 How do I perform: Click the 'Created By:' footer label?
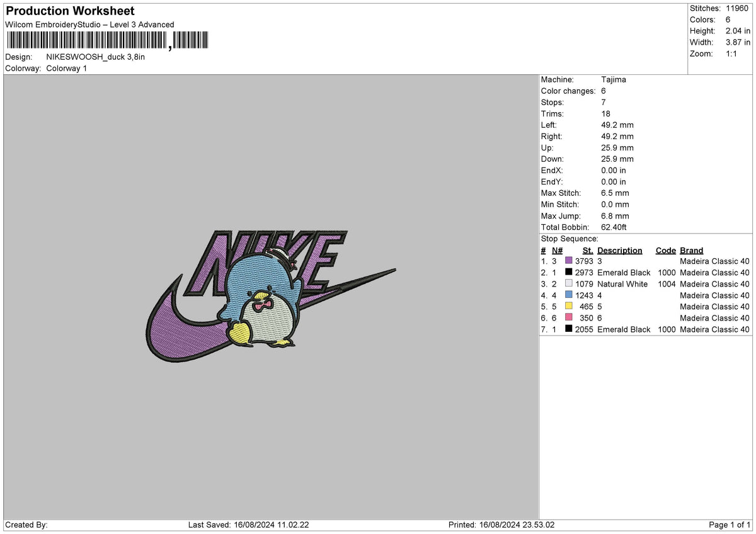pos(26,525)
